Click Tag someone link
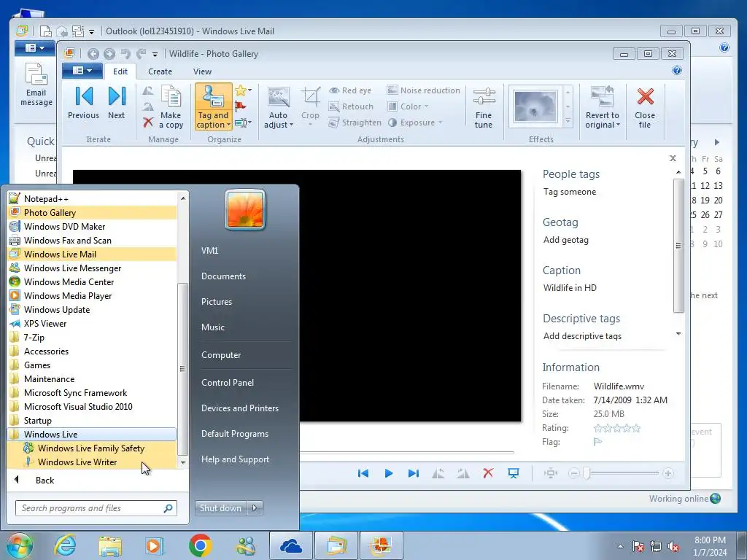 [569, 192]
